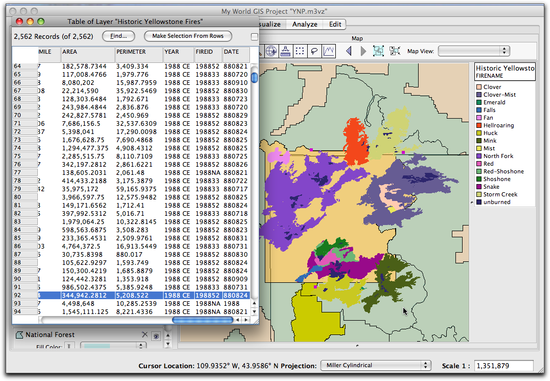Open the Fill Color dropdown for National Forest
Screen dimensions: 550x381
[113, 346]
